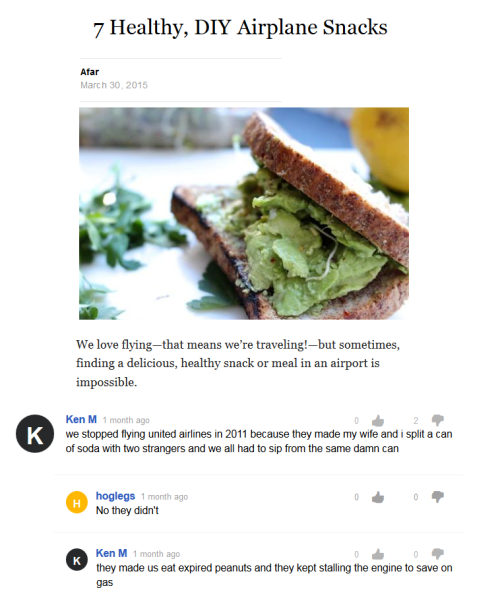500x609 pixels.
Task: Open Ken M profile from top comment
Action: pyautogui.click(x=81, y=419)
